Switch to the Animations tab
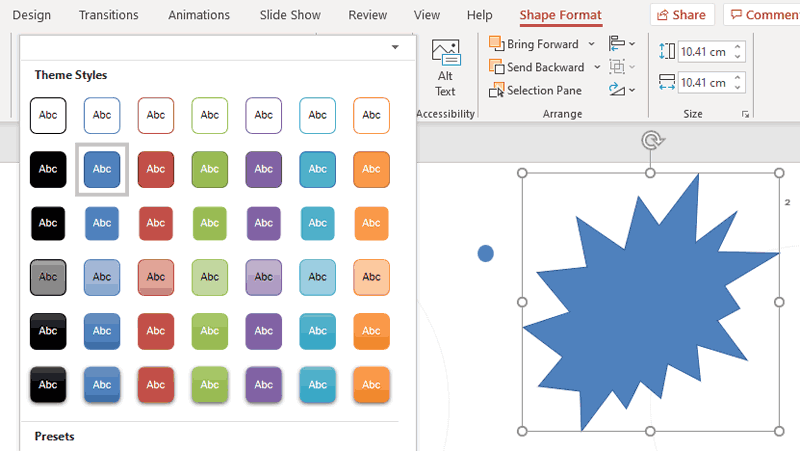This screenshot has height=451, width=800. pyautogui.click(x=199, y=15)
